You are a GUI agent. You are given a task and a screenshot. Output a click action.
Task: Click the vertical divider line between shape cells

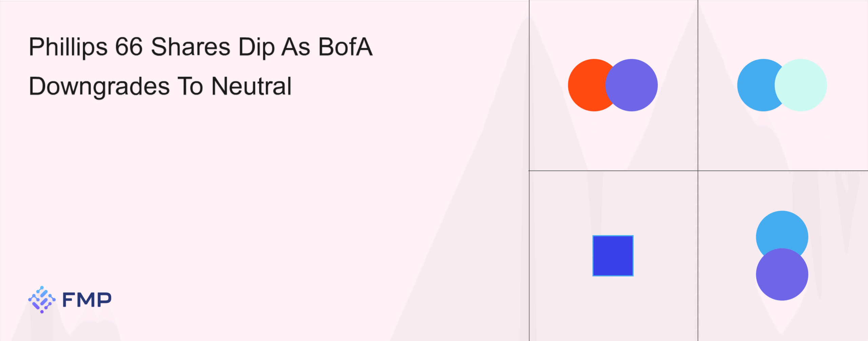point(698,102)
